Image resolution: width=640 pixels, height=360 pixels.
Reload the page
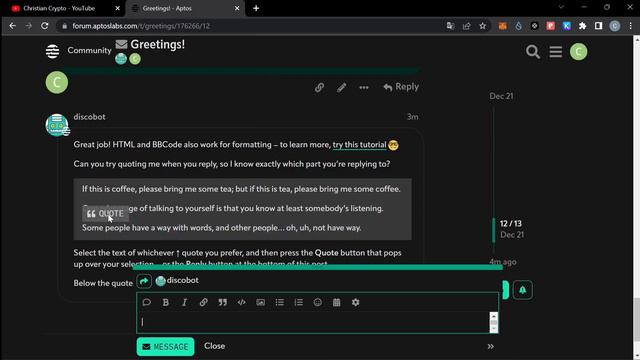click(x=44, y=26)
